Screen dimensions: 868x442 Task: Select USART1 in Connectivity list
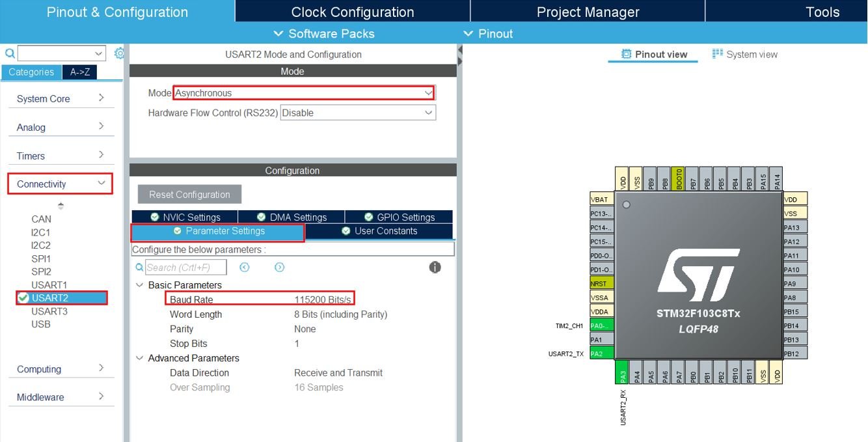49,285
